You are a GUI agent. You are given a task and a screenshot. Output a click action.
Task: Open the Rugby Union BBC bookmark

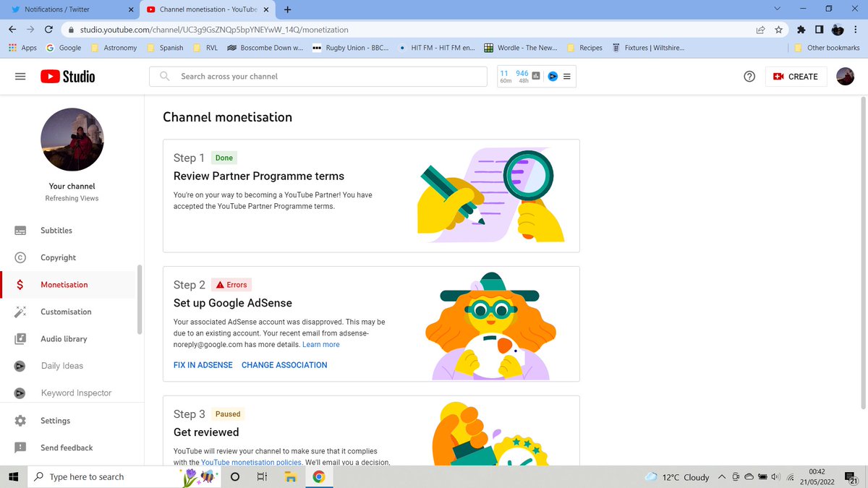pos(351,48)
